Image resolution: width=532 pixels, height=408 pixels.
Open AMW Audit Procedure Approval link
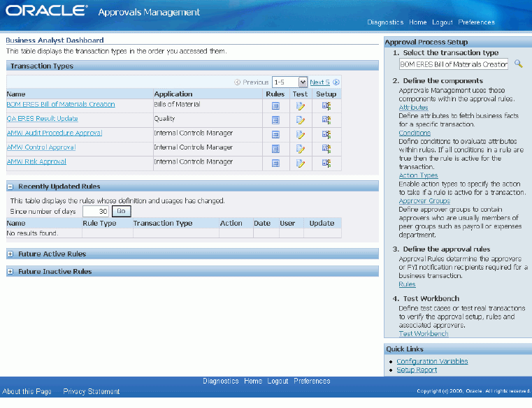click(x=55, y=133)
